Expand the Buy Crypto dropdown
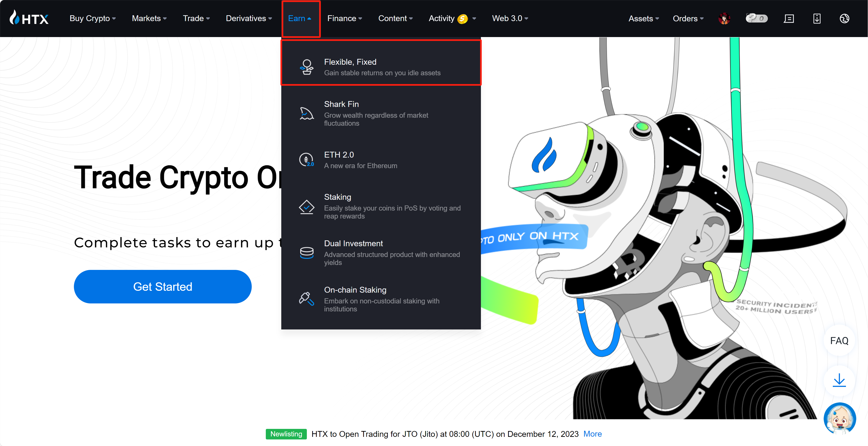This screenshot has height=446, width=868. point(92,19)
